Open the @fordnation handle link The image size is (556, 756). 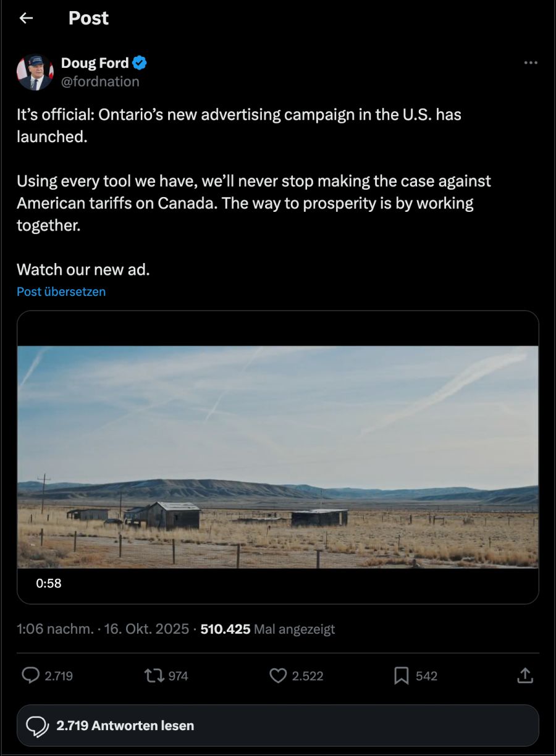coord(100,82)
